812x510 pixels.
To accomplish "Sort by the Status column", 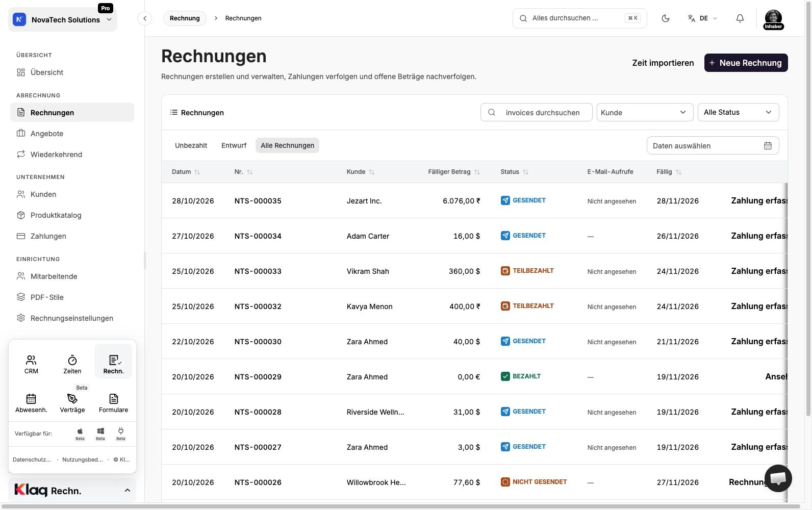I will (514, 172).
